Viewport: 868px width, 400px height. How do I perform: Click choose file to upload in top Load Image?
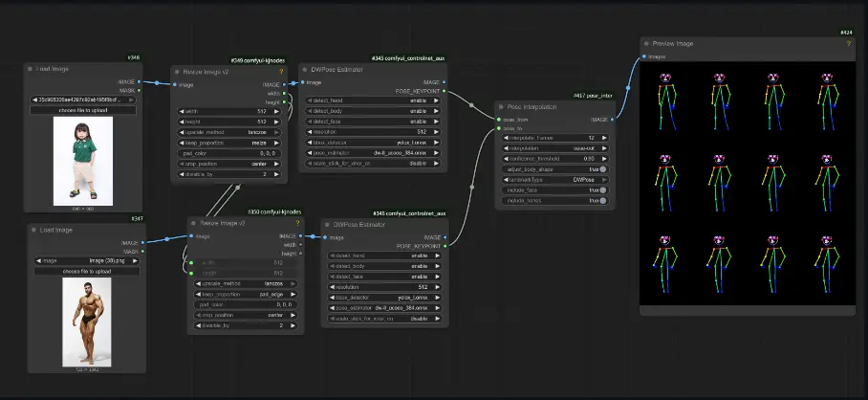84,110
